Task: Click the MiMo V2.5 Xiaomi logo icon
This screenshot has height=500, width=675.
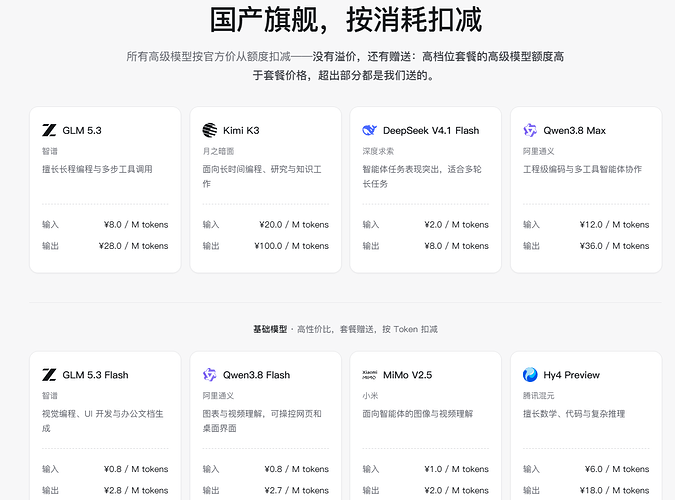Action: 369,375
